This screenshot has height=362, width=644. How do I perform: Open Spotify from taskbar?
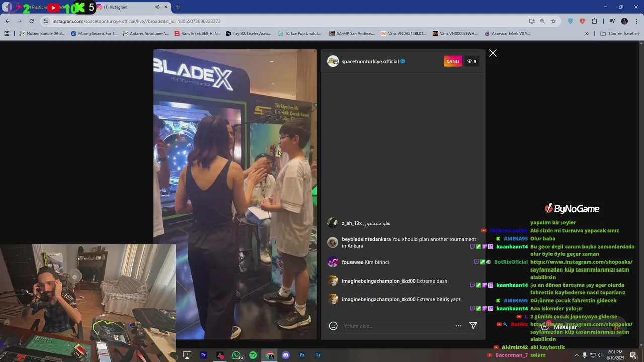click(x=253, y=355)
